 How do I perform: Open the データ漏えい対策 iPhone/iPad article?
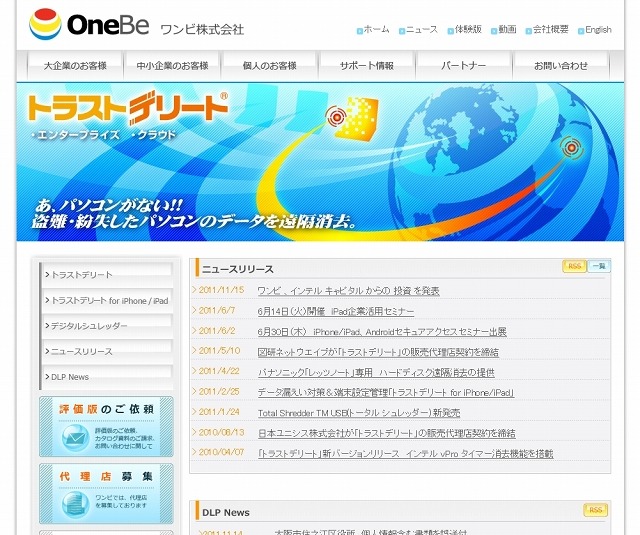pos(386,393)
